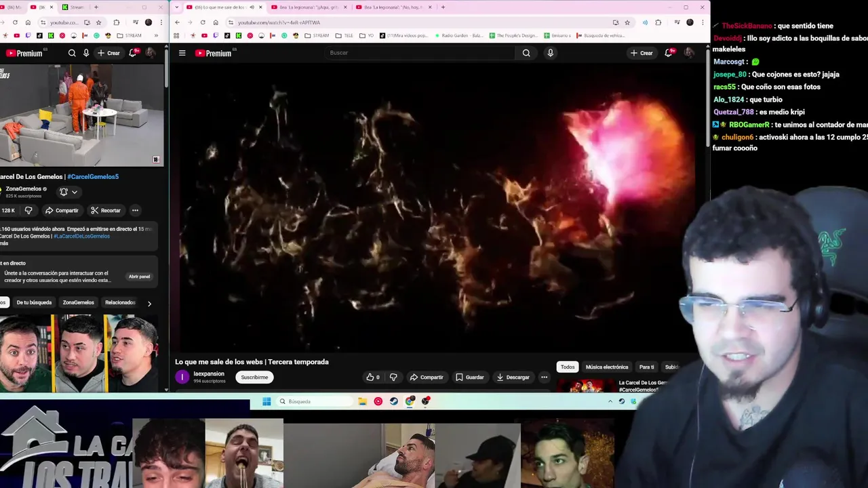
Task: Show hidden system tray icons chevron
Action: [x=610, y=402]
